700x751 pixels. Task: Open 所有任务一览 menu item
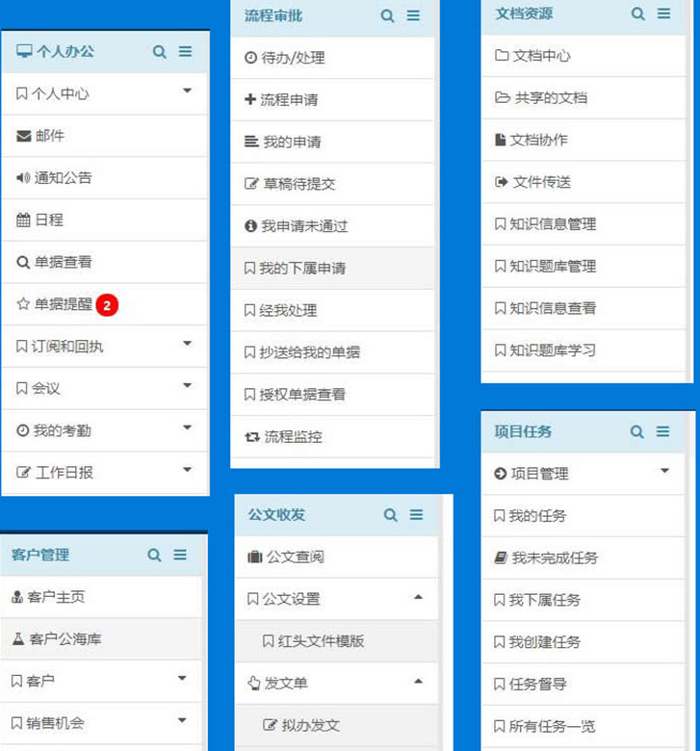coord(583,727)
